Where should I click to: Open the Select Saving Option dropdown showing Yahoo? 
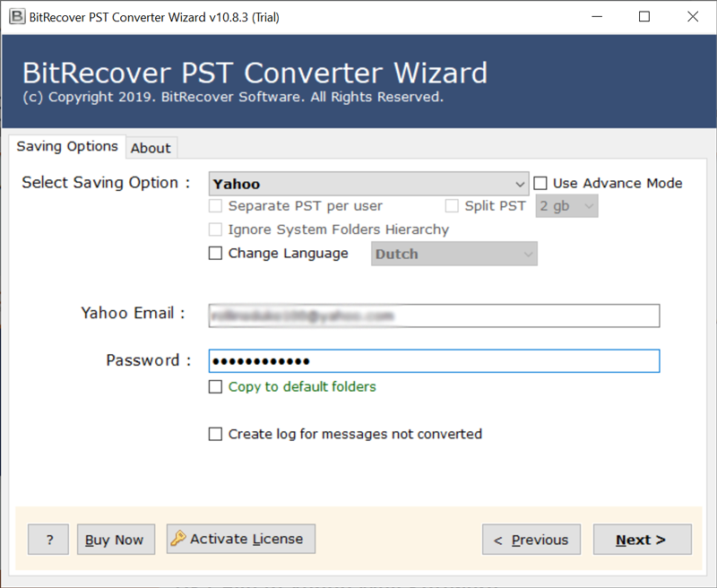(368, 184)
